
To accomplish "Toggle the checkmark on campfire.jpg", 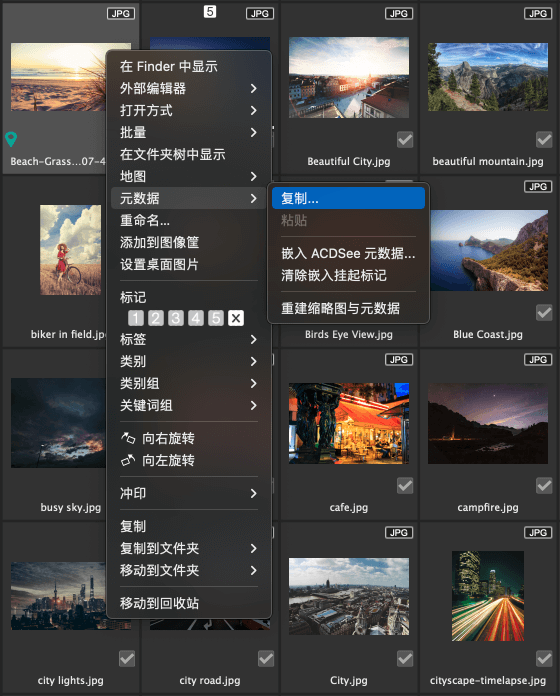I will click(544, 486).
